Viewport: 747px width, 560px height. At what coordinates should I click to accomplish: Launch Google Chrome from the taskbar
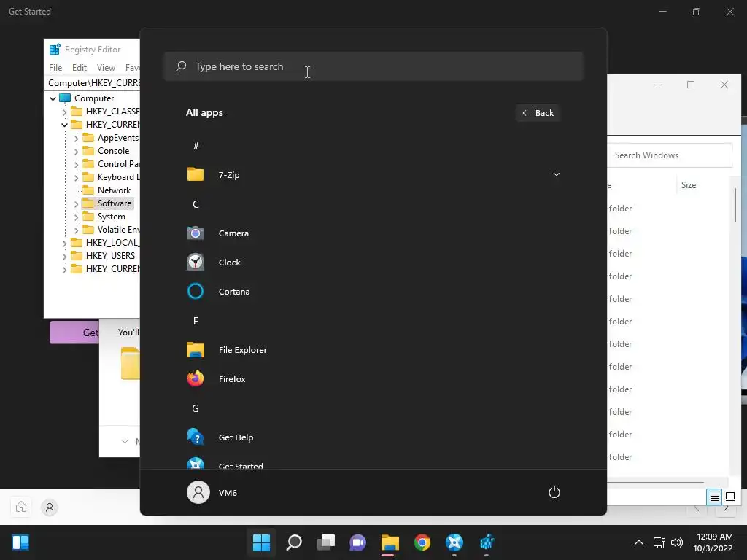pyautogui.click(x=422, y=542)
